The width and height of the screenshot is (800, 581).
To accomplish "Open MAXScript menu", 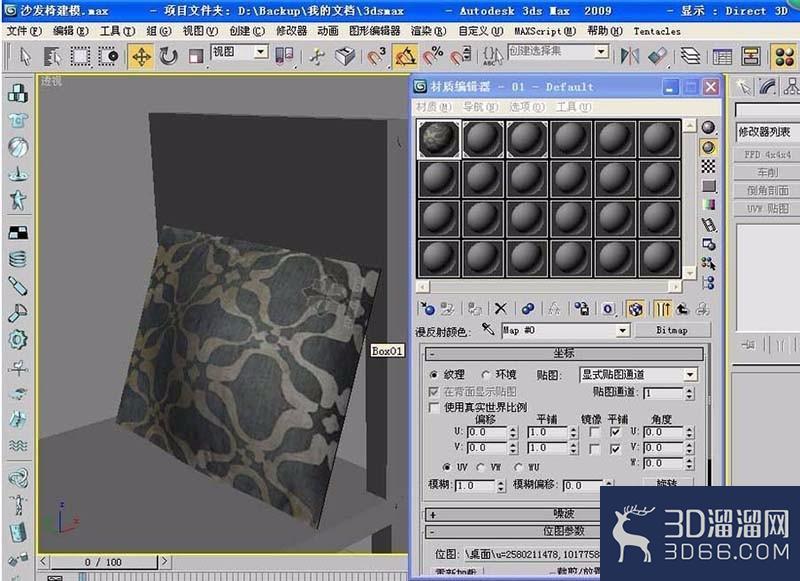I will click(x=544, y=31).
